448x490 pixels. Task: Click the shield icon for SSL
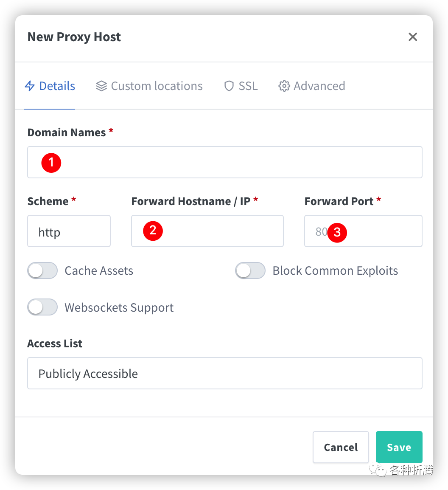click(x=229, y=86)
